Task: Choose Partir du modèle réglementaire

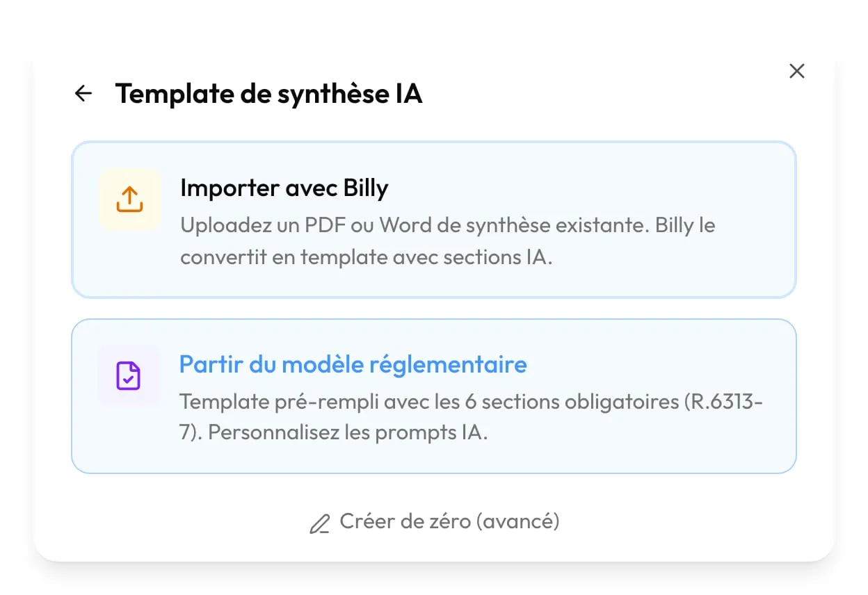Action: click(x=434, y=396)
